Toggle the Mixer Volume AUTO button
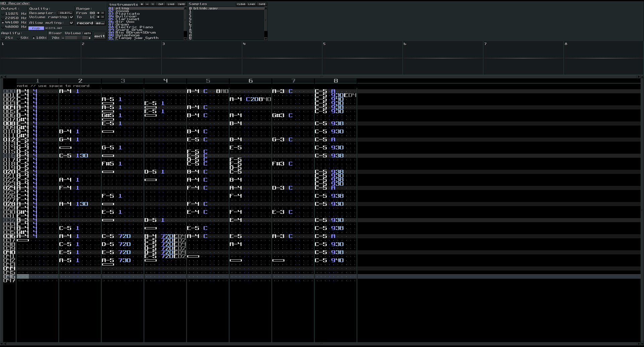The height and width of the screenshot is (347, 644). [88, 33]
